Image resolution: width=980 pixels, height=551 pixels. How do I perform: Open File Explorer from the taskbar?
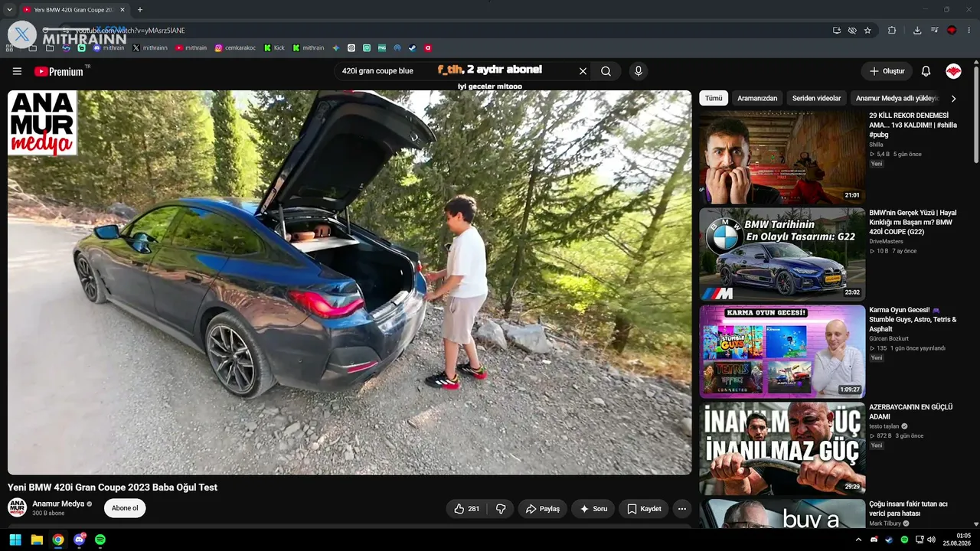pyautogui.click(x=37, y=540)
